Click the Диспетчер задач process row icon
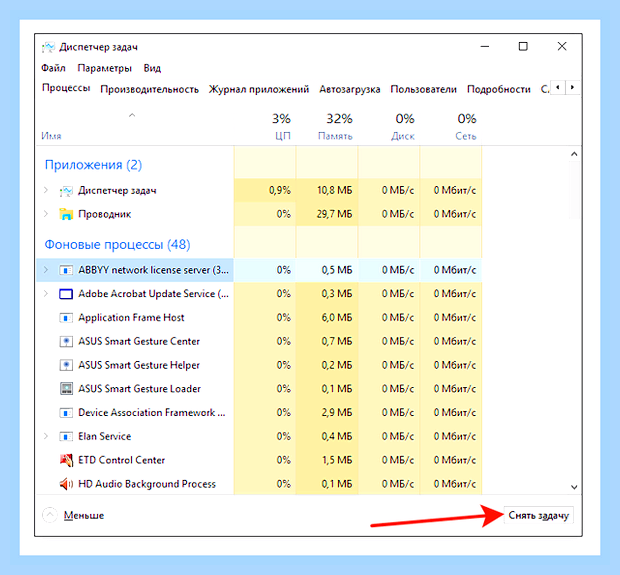This screenshot has height=575, width=620. pos(66,191)
